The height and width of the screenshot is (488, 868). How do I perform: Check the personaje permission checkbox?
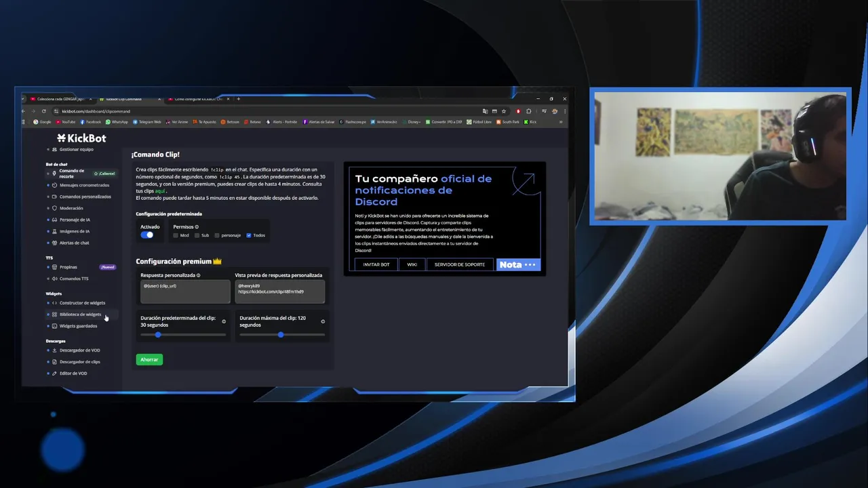click(217, 235)
